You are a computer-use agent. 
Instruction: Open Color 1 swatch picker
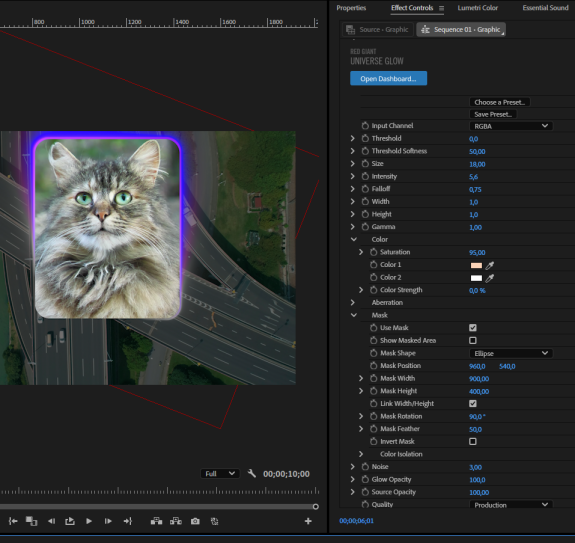pyautogui.click(x=476, y=265)
